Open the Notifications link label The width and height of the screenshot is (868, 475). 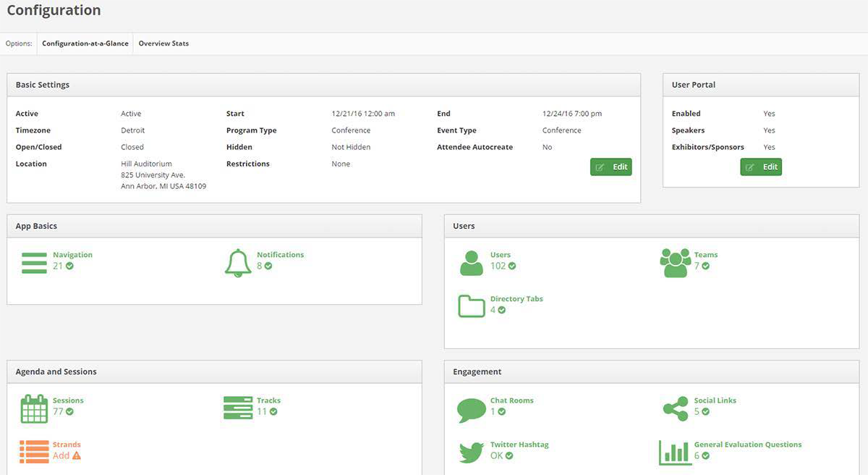click(280, 255)
